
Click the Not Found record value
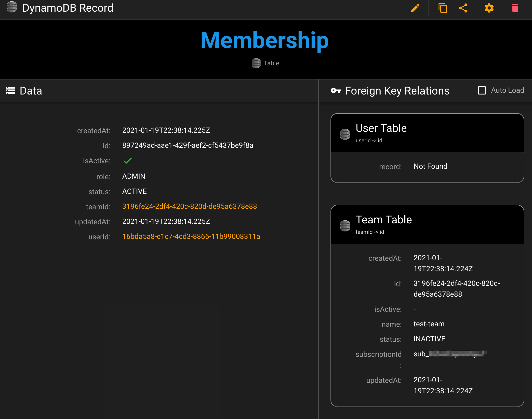point(430,166)
